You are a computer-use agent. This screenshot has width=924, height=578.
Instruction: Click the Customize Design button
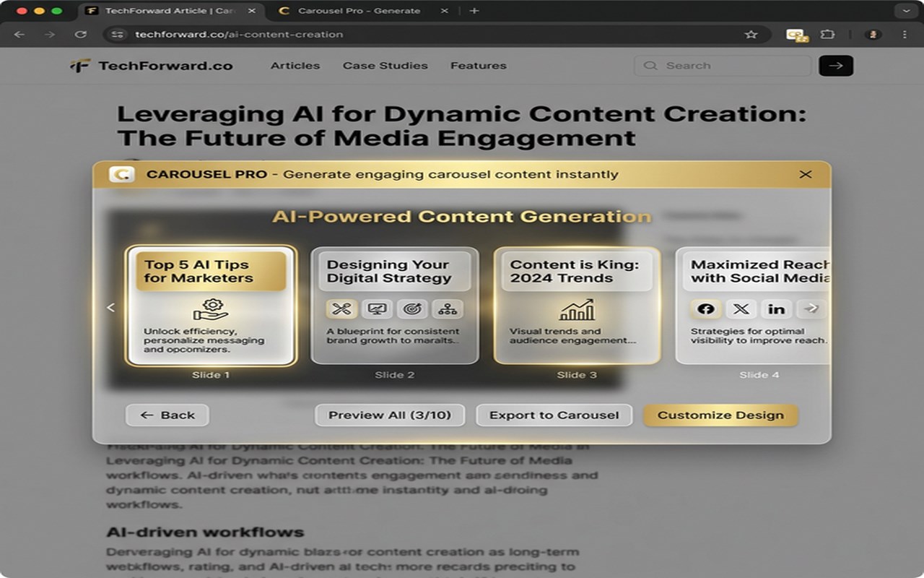(720, 415)
